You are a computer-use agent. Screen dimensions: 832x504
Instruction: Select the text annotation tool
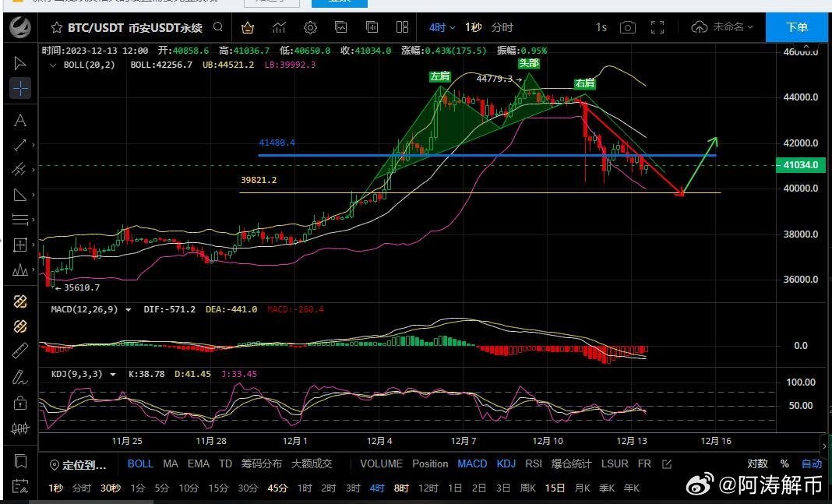(20, 120)
